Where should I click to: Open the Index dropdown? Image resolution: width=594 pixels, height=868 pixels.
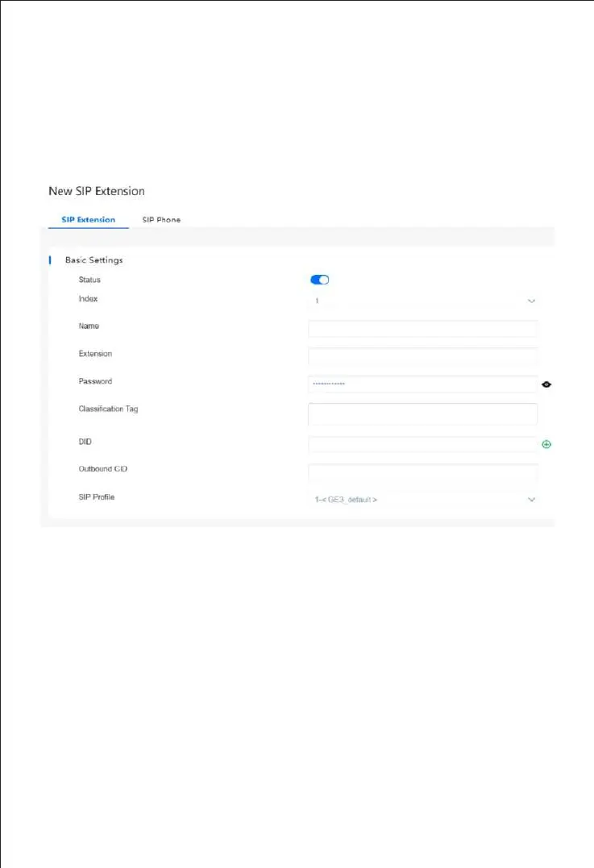point(422,301)
